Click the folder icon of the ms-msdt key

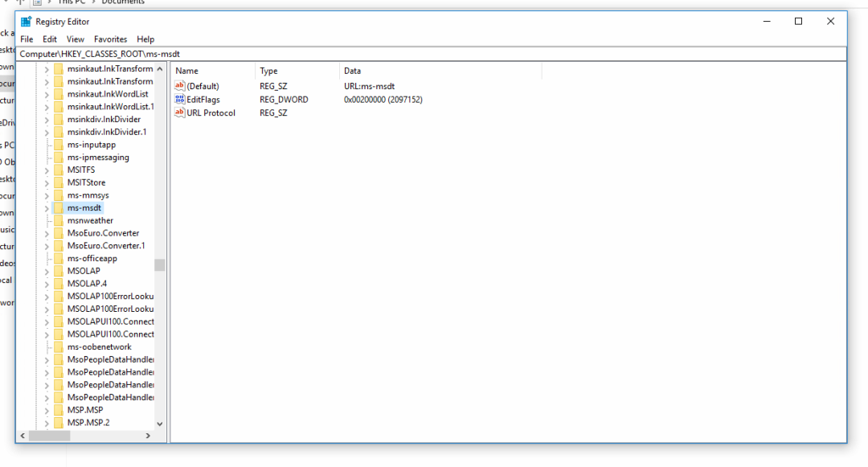(59, 208)
